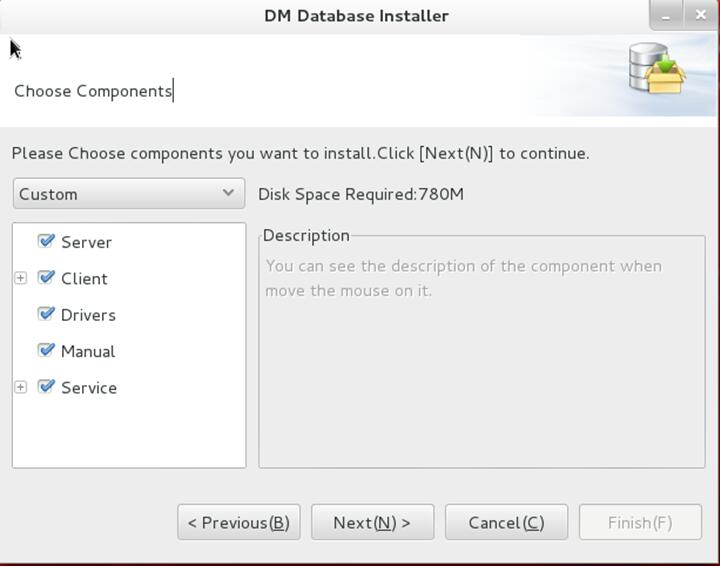The width and height of the screenshot is (720, 567).
Task: Close the DM Database Installer window
Action: tap(701, 16)
